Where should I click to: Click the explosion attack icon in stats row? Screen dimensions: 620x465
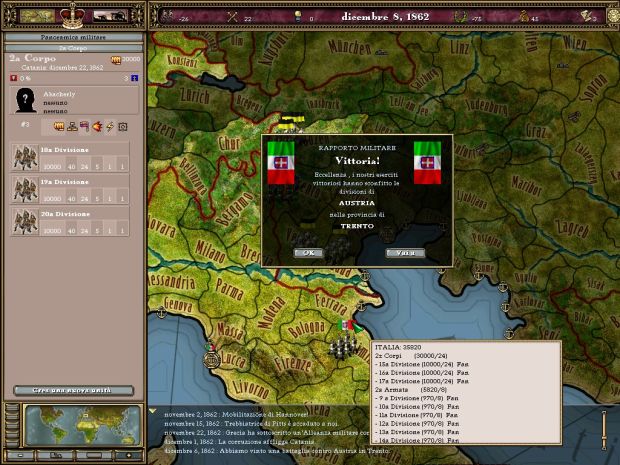point(97,127)
